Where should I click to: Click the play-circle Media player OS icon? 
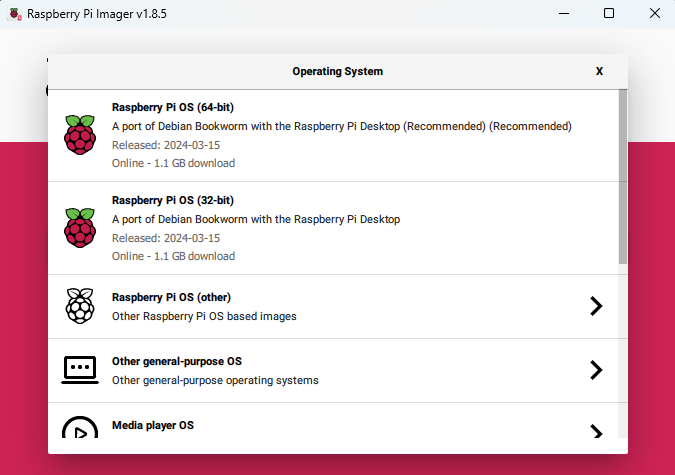(80, 427)
